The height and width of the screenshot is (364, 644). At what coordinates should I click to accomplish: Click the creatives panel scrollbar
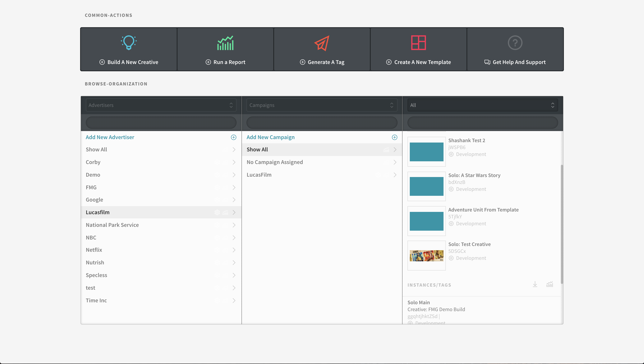tap(562, 224)
